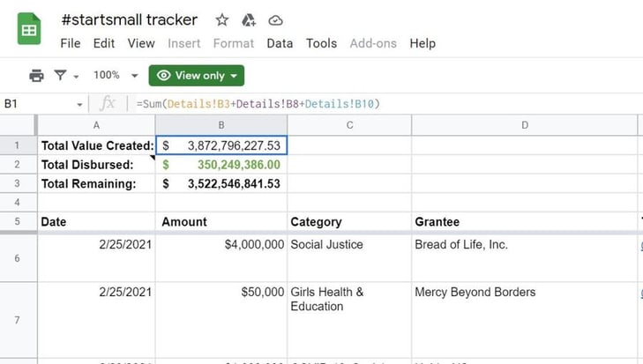This screenshot has width=643, height=364.
Task: Expand the B1 name box dropdown
Action: 79,105
